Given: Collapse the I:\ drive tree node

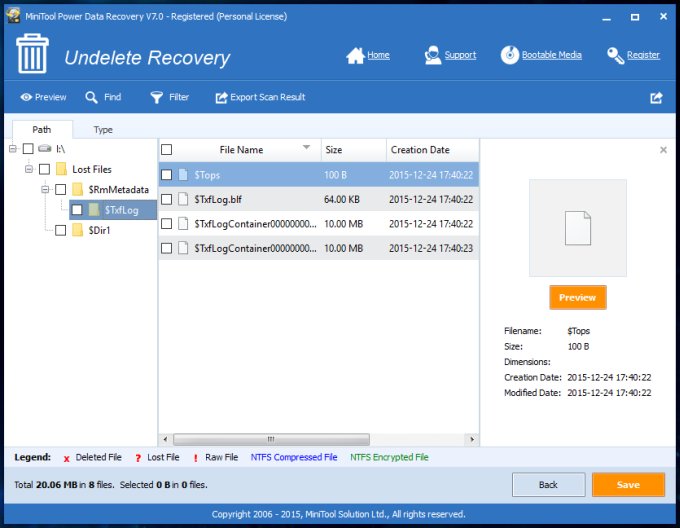Looking at the screenshot, I should (x=13, y=149).
